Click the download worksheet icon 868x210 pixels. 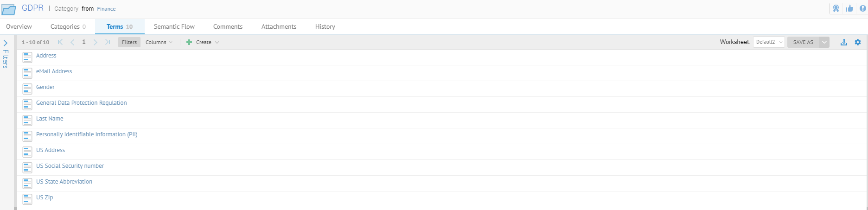[844, 42]
